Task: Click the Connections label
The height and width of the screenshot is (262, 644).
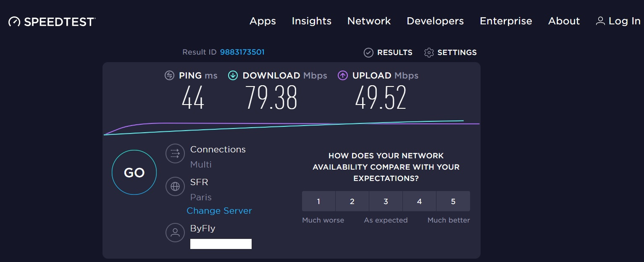Action: pyautogui.click(x=218, y=149)
